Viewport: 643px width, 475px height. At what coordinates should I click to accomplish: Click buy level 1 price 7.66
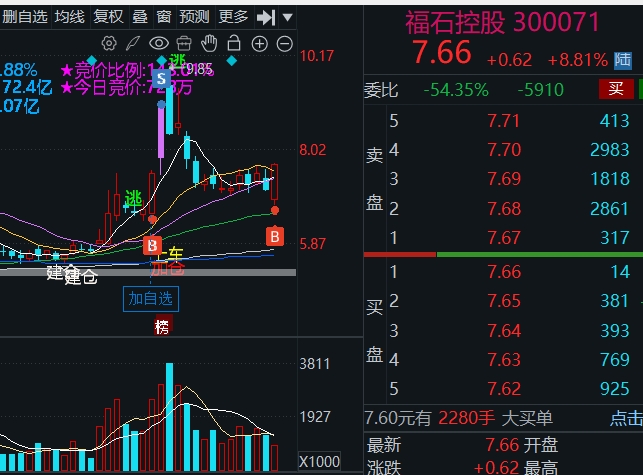tap(504, 272)
